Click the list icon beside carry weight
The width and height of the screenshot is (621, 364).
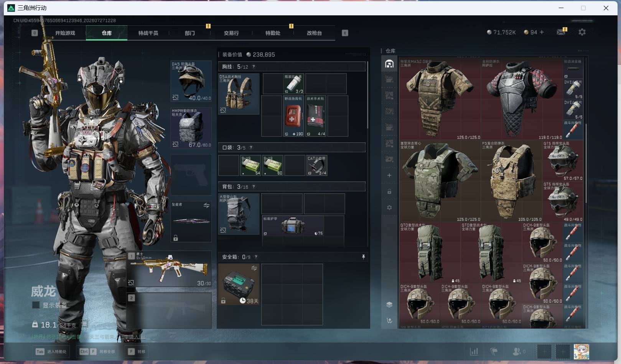click(84, 324)
